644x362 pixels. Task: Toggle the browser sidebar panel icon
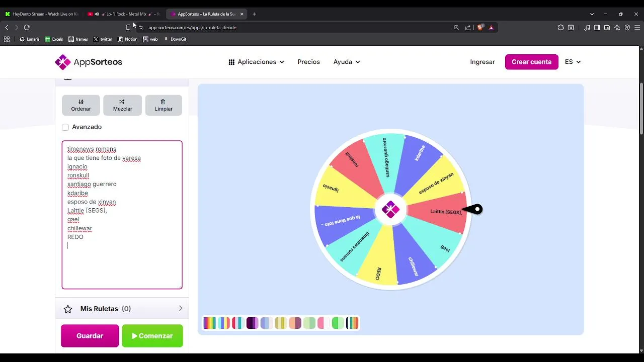click(597, 28)
